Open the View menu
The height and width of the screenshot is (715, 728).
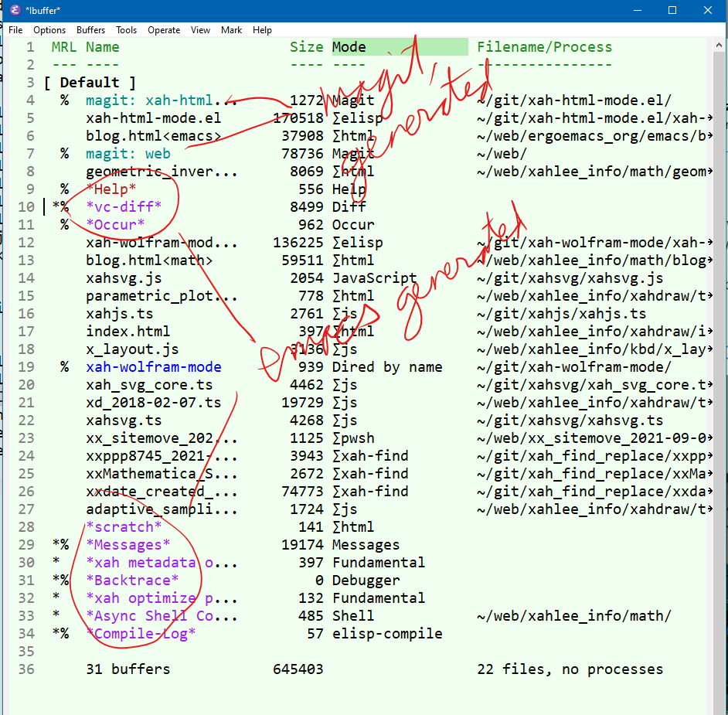point(200,30)
